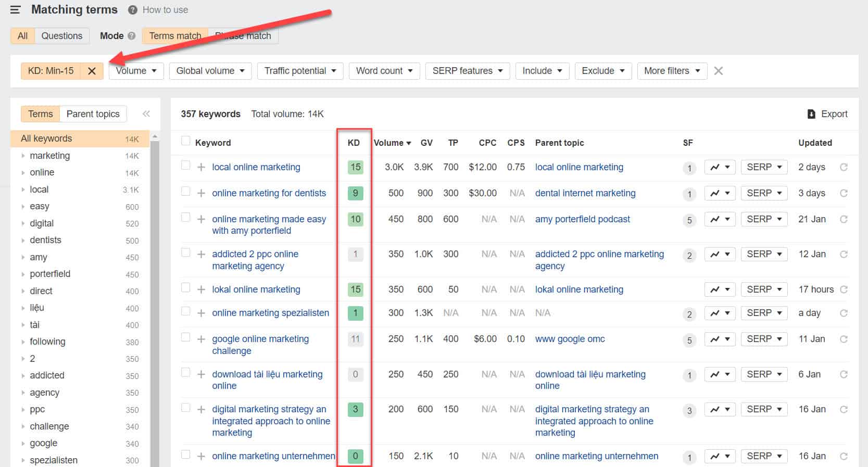
Task: Click the How to use help icon
Action: pos(133,10)
